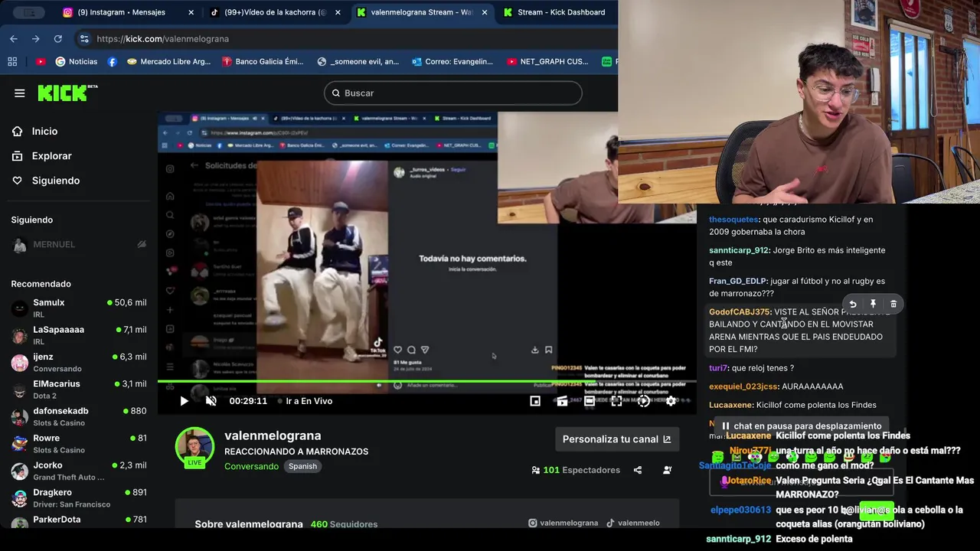Open the Noticias bookmark
This screenshot has width=980, height=551.
pyautogui.click(x=76, y=61)
